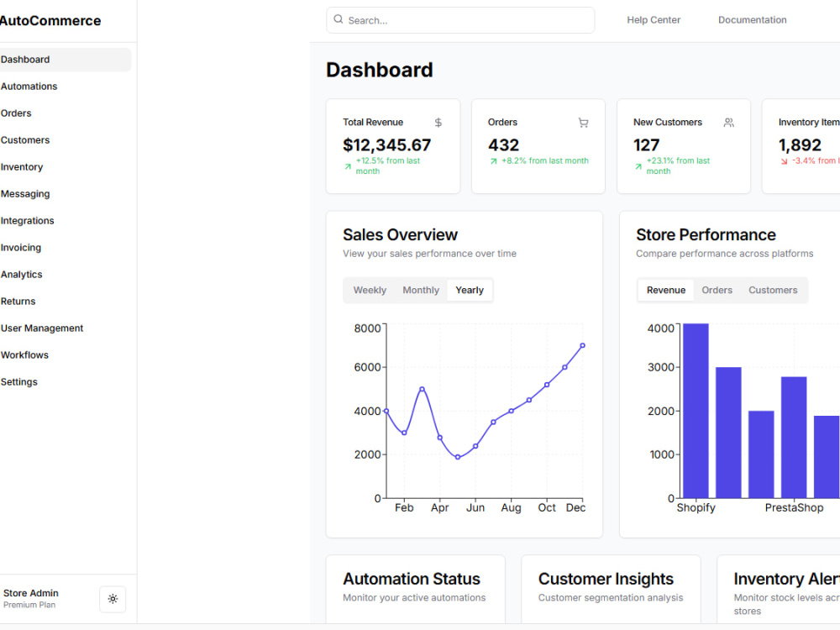The image size is (840, 630).
Task: Click the Inventory Items value 1,892
Action: [x=800, y=145]
